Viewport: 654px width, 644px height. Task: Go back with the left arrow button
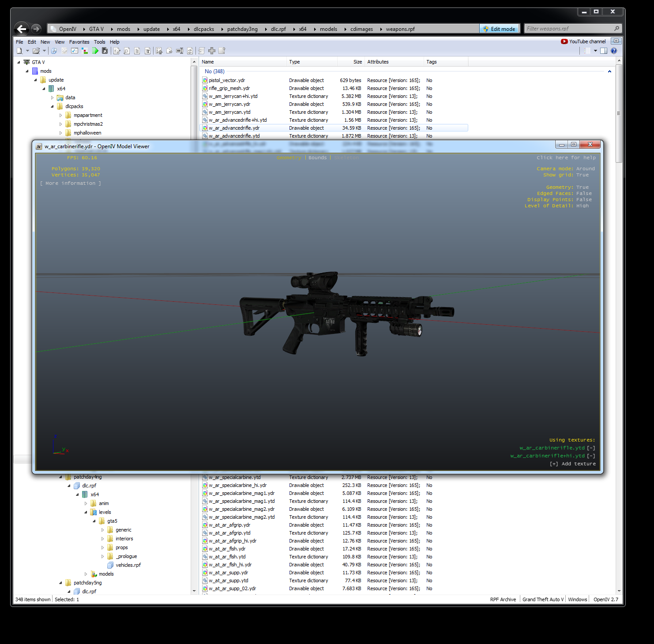tap(21, 29)
